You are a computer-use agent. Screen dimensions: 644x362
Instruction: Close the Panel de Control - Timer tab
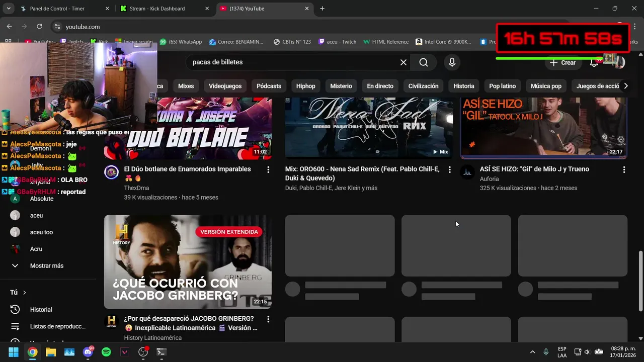pos(107,9)
